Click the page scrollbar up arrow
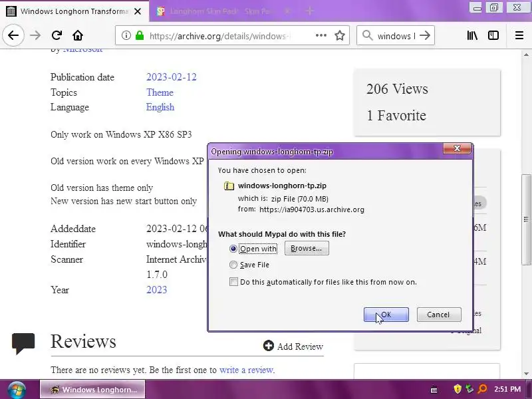This screenshot has width=532, height=399. (x=526, y=55)
